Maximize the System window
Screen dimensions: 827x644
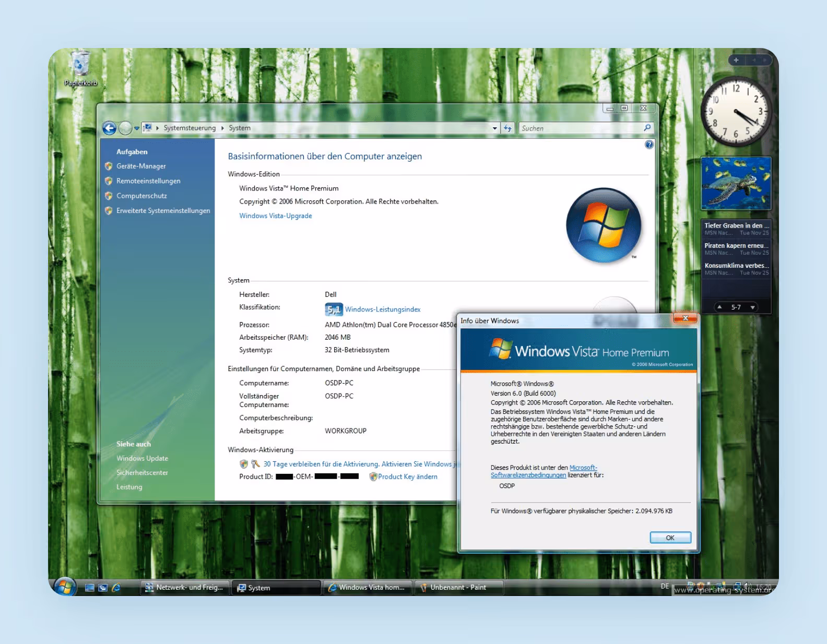[x=624, y=108]
